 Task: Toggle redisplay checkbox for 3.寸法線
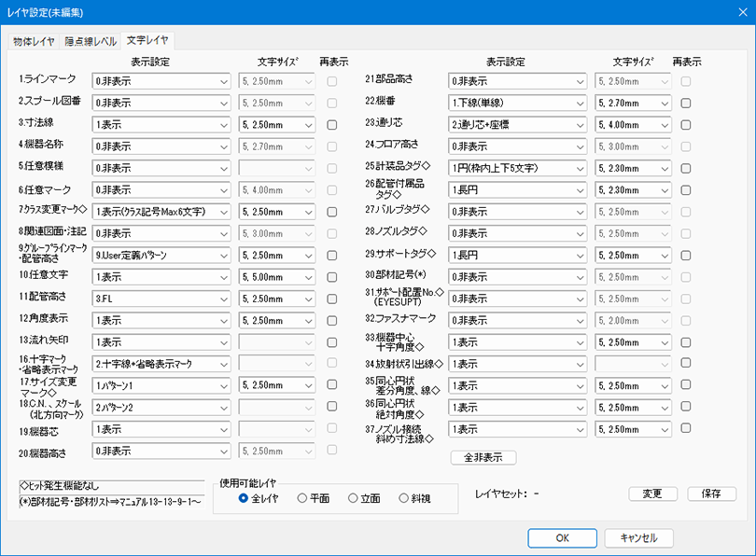pyautogui.click(x=331, y=125)
